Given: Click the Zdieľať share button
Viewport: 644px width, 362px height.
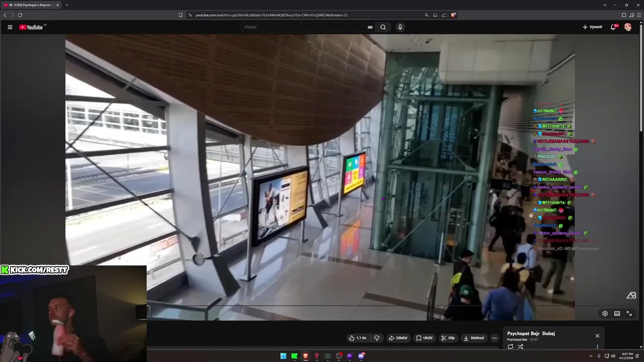Looking at the screenshot, I should [398, 338].
